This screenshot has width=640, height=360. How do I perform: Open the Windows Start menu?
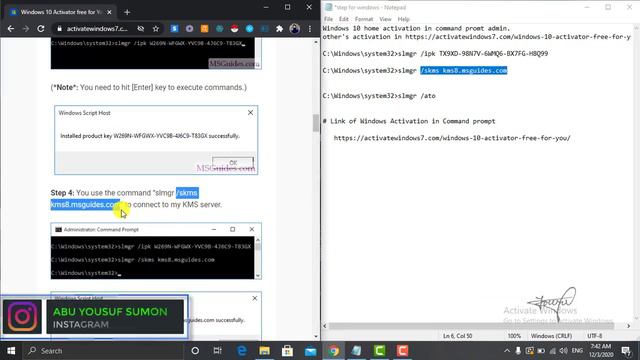click(11, 351)
